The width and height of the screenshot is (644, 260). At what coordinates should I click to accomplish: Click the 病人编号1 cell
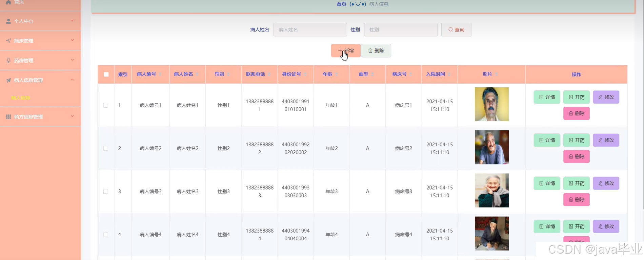coord(150,105)
